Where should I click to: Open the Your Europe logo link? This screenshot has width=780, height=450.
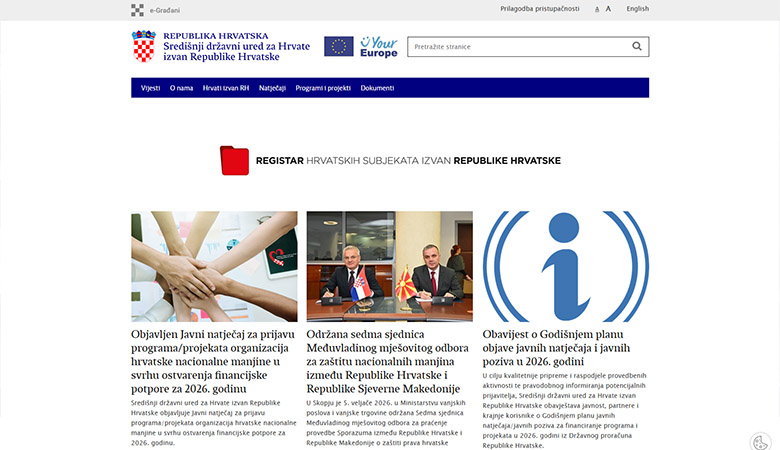pyautogui.click(x=378, y=46)
